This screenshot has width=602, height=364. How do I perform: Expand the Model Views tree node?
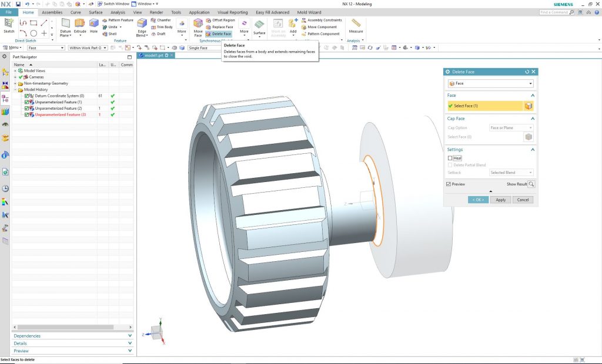coord(15,70)
